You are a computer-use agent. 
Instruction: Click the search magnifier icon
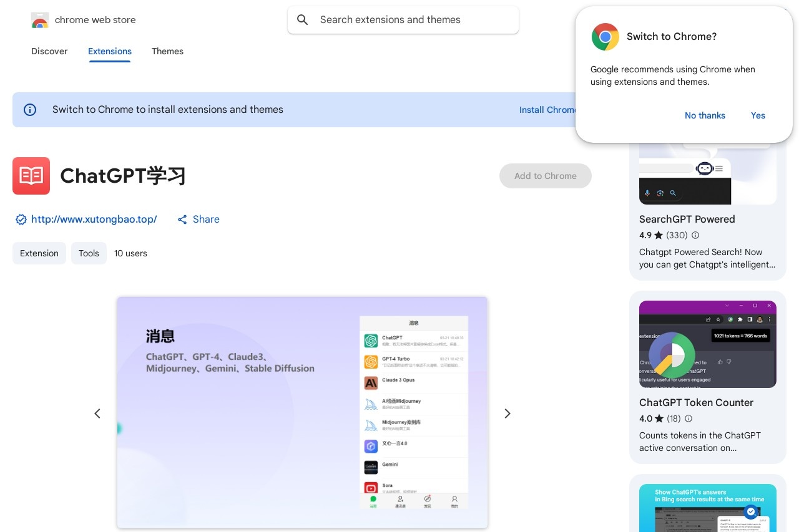[303, 20]
